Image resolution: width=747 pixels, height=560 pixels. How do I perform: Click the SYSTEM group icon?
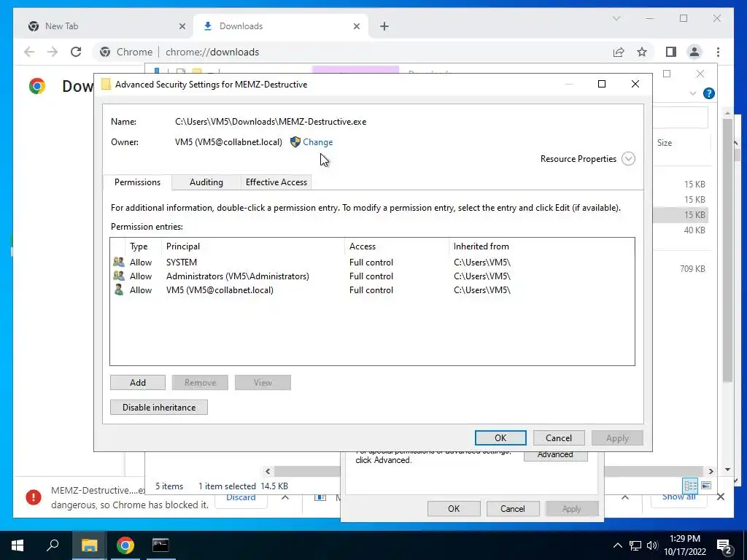(x=119, y=262)
